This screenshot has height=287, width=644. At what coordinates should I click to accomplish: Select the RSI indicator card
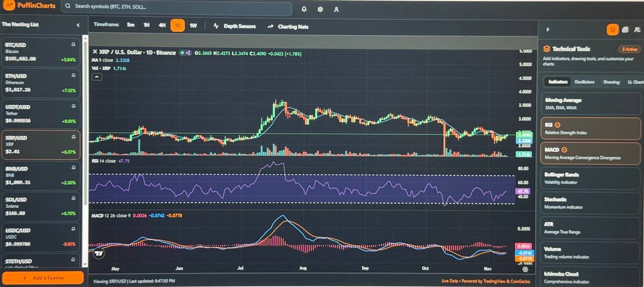[590, 128]
